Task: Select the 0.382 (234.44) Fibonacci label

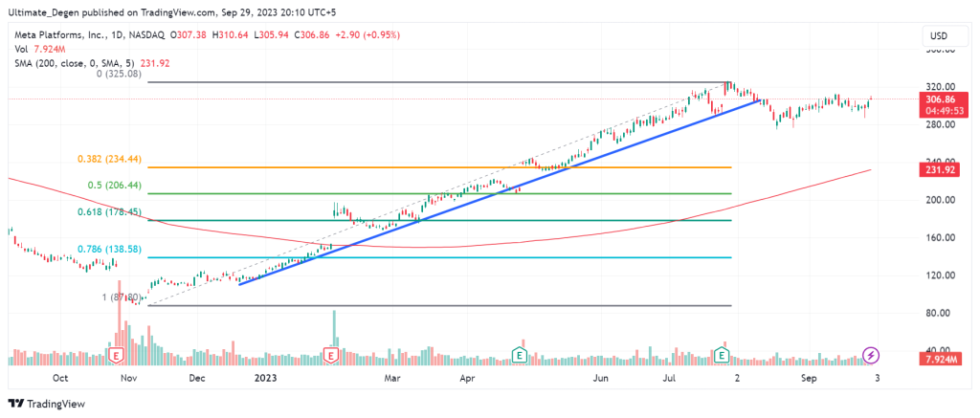Action: pyautogui.click(x=109, y=160)
